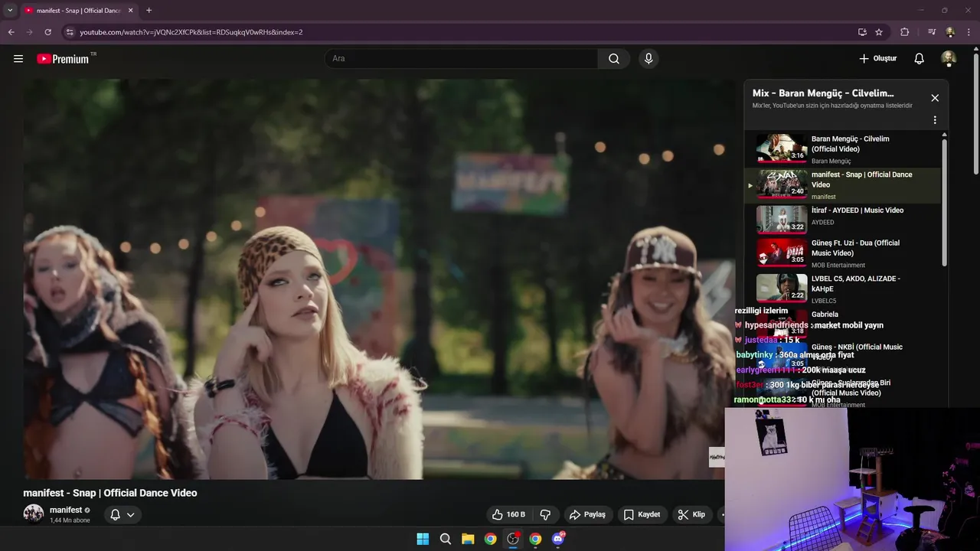This screenshot has width=980, height=551.
Task: Click the playlist panel scrollbar
Action: (x=944, y=203)
